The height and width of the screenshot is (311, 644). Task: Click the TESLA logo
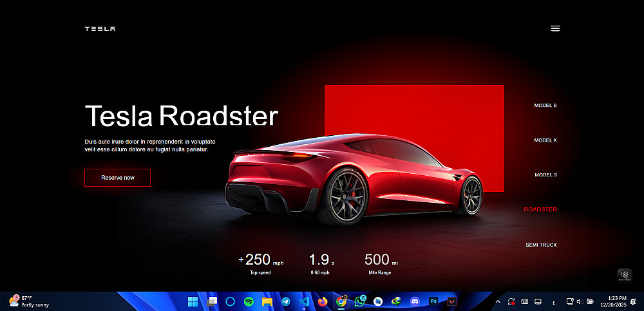coord(100,29)
